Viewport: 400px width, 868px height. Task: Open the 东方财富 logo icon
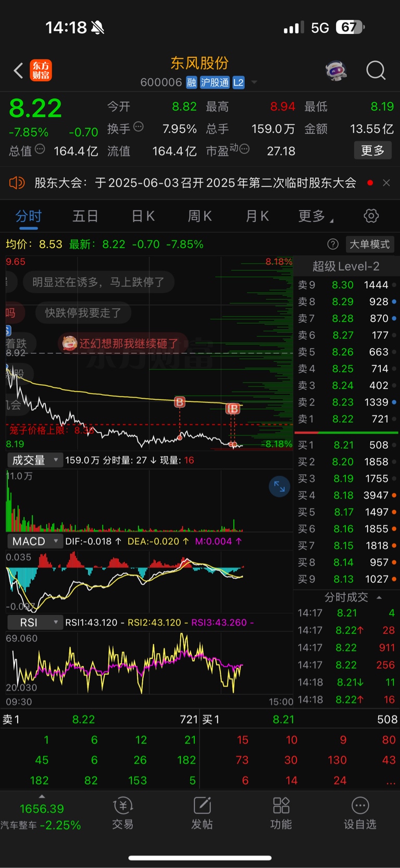tap(41, 70)
